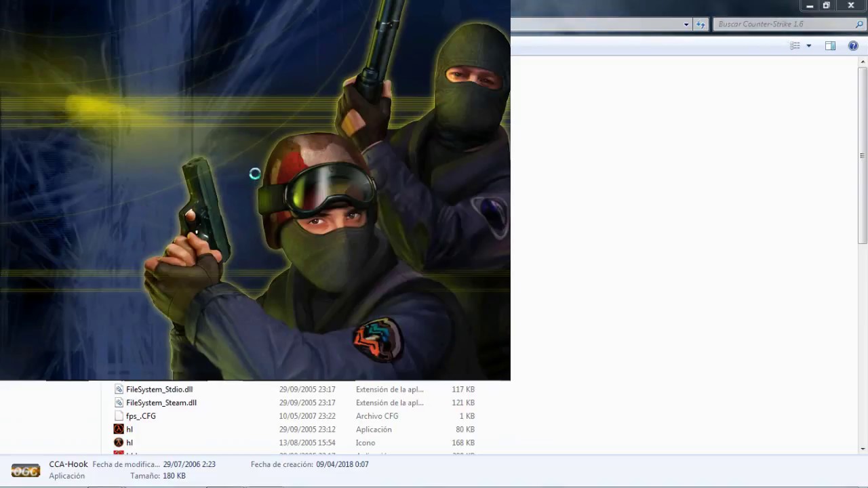Minimize the Explorer window
The width and height of the screenshot is (868, 488).
[810, 5]
